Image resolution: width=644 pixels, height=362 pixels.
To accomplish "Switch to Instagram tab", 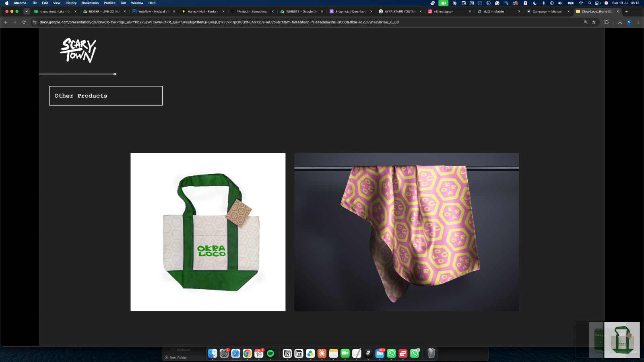I will point(449,12).
